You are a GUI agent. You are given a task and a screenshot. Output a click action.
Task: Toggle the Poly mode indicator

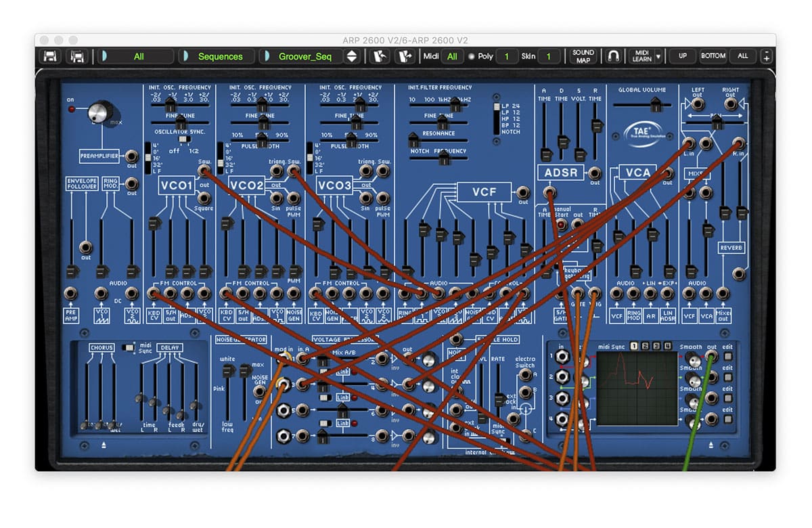(471, 57)
